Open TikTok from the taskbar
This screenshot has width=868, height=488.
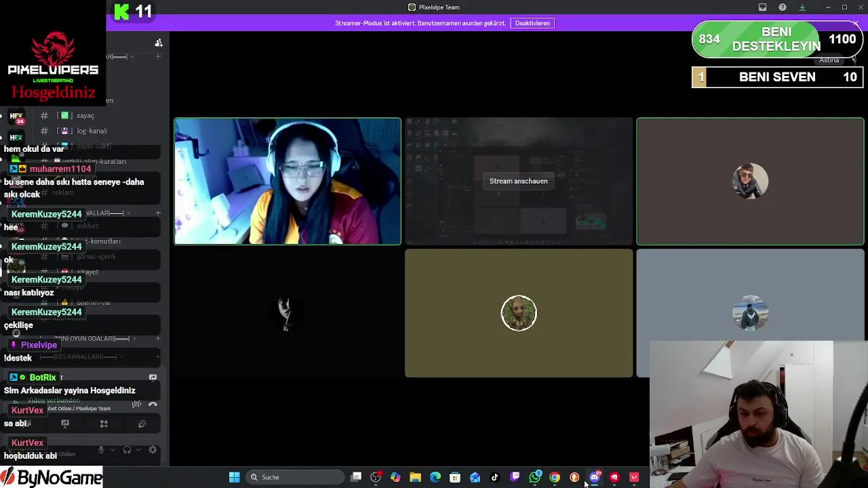pos(495,477)
